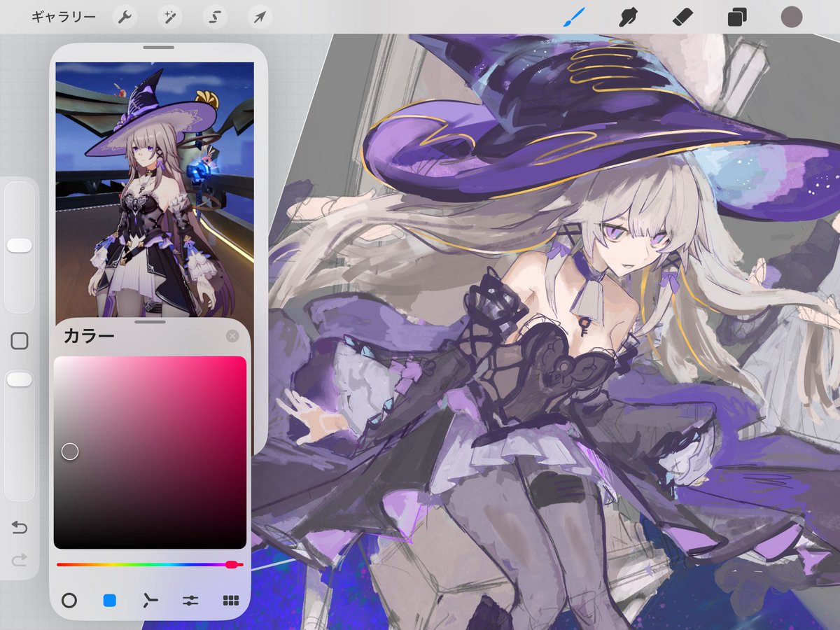Undo the last stroke with undo arrow
Screen dimensions: 840x630
click(x=20, y=527)
